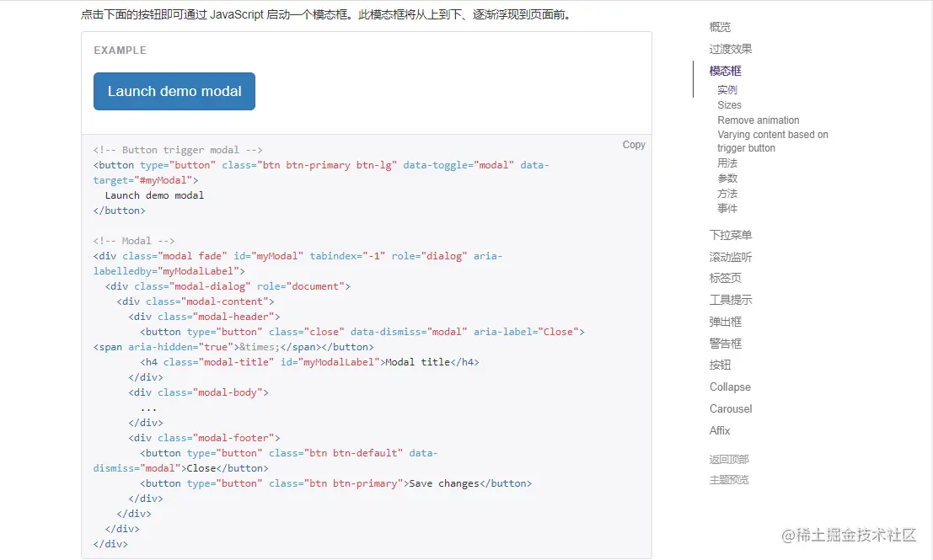Viewport: 933px width, 560px height.
Task: Click the modal-dialog div code line
Action: (x=228, y=286)
